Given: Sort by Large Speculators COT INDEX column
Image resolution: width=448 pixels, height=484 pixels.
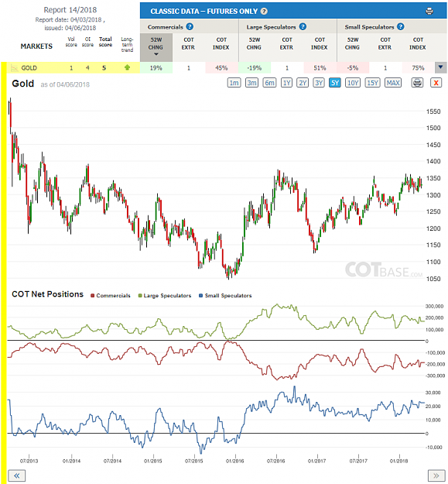Looking at the screenshot, I should (320, 43).
